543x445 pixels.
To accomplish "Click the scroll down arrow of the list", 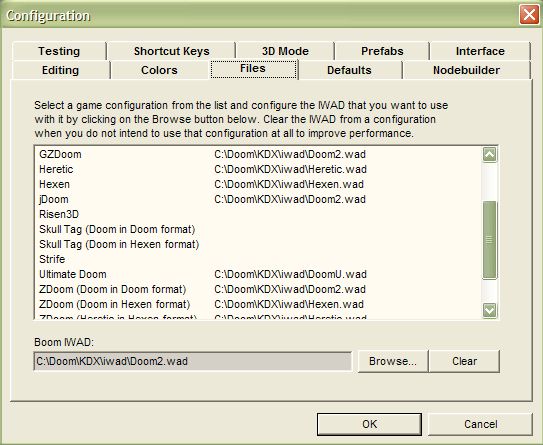I will point(490,310).
